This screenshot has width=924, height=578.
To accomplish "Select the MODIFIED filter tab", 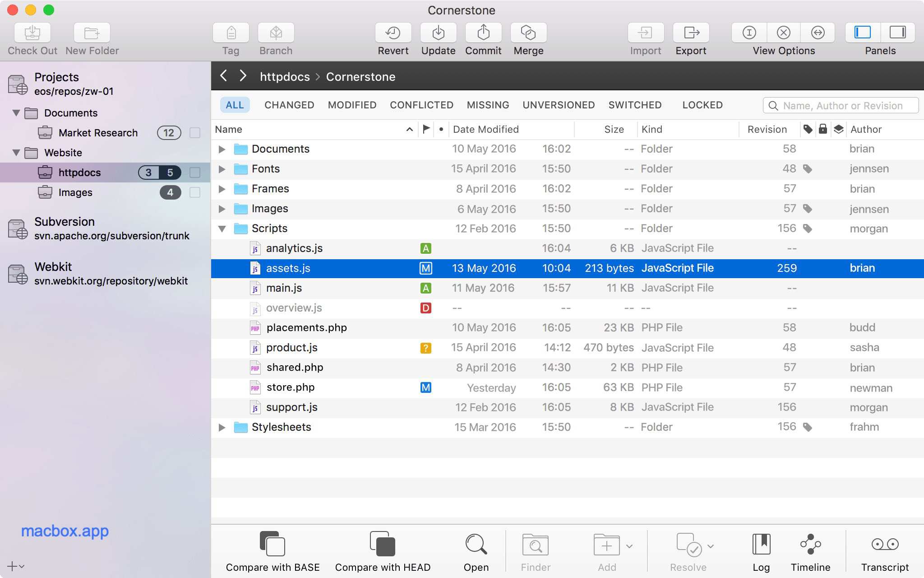I will click(x=352, y=105).
